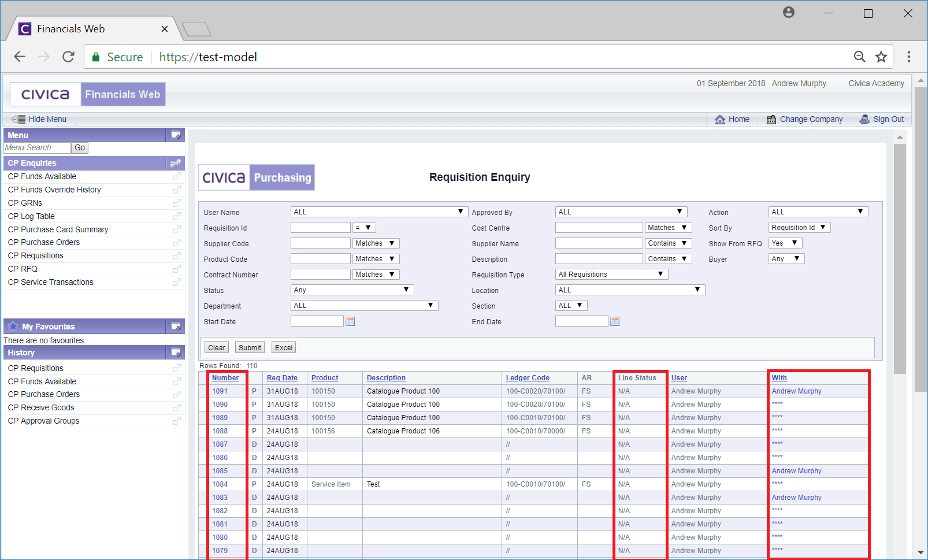Open CP Log Table new window icon
The height and width of the screenshot is (560, 928).
coord(177,216)
